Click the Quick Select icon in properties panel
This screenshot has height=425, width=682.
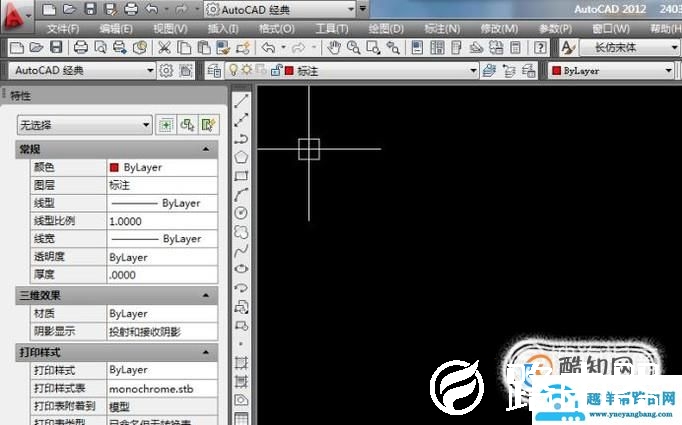[x=208, y=124]
